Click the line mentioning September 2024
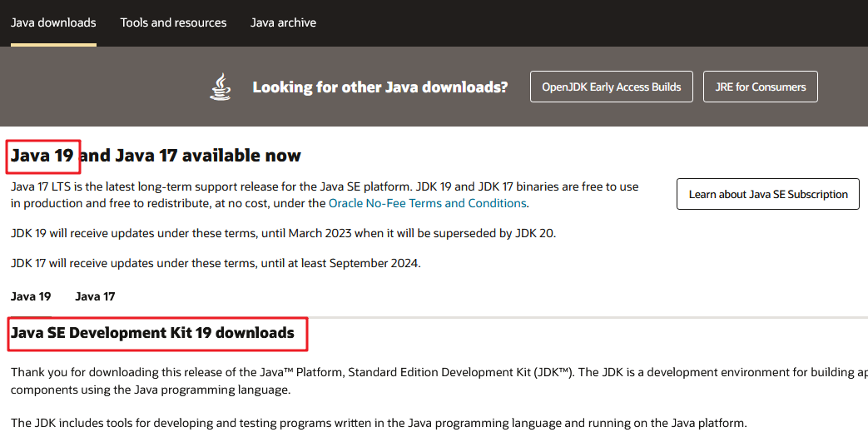The image size is (868, 442). pyautogui.click(x=216, y=264)
